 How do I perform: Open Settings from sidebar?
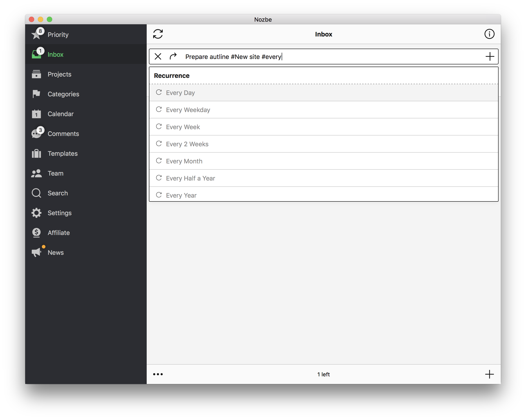tap(60, 212)
